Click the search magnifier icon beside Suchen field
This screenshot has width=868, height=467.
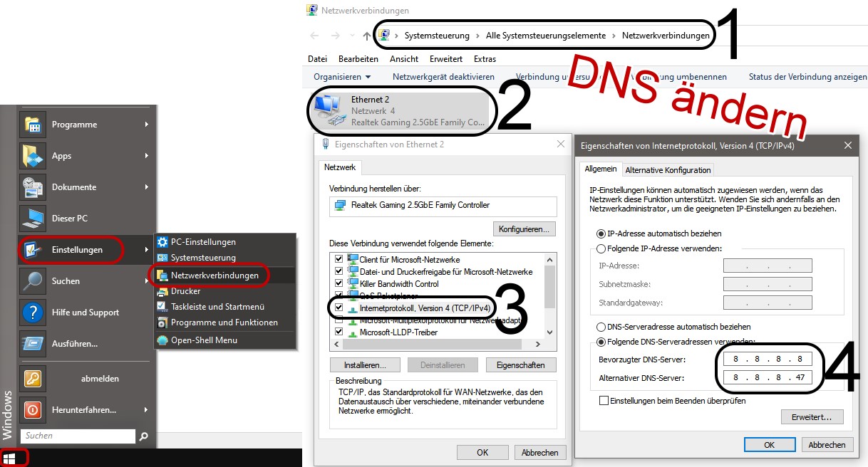pos(143,436)
